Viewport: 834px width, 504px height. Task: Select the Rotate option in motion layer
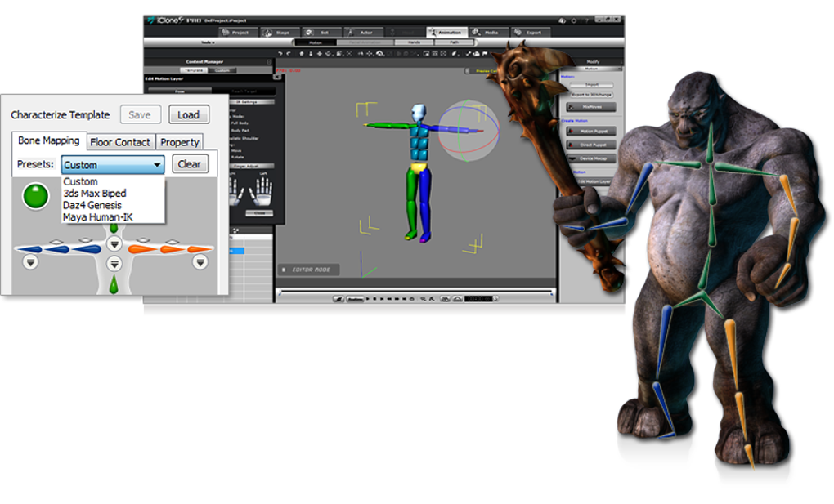pos(237,157)
